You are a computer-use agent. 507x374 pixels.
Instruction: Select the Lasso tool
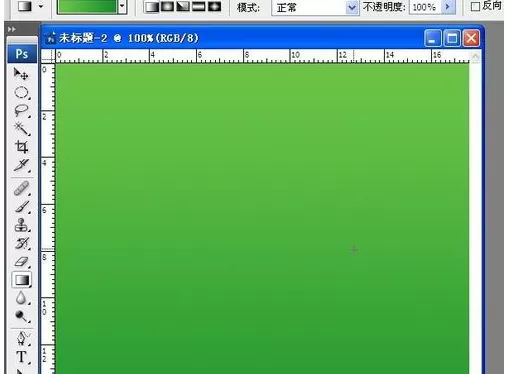[21, 110]
